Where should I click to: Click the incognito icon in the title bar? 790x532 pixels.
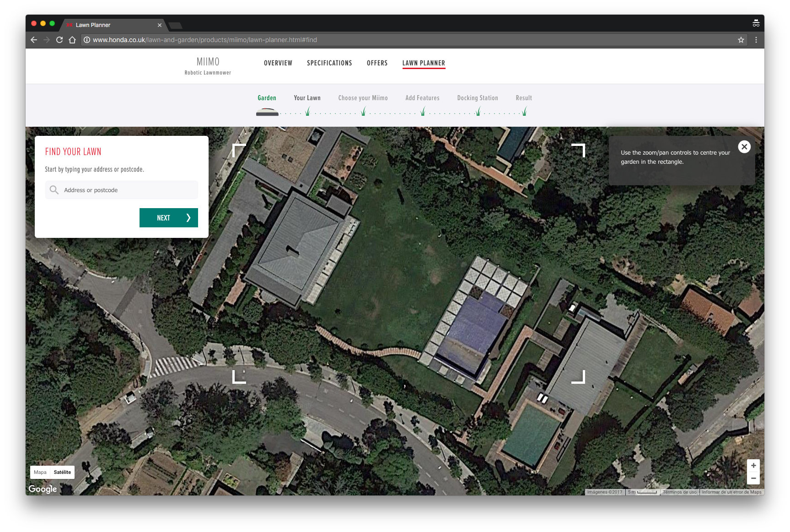click(x=756, y=23)
